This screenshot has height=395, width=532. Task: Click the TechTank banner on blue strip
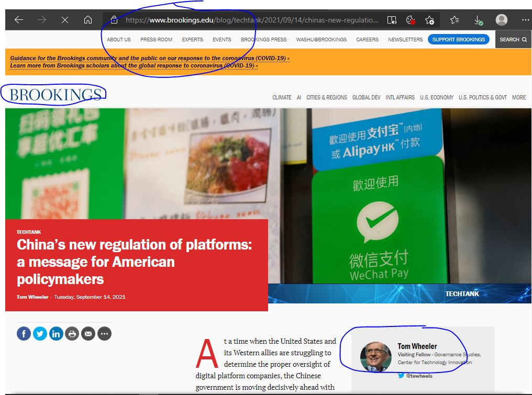click(462, 294)
